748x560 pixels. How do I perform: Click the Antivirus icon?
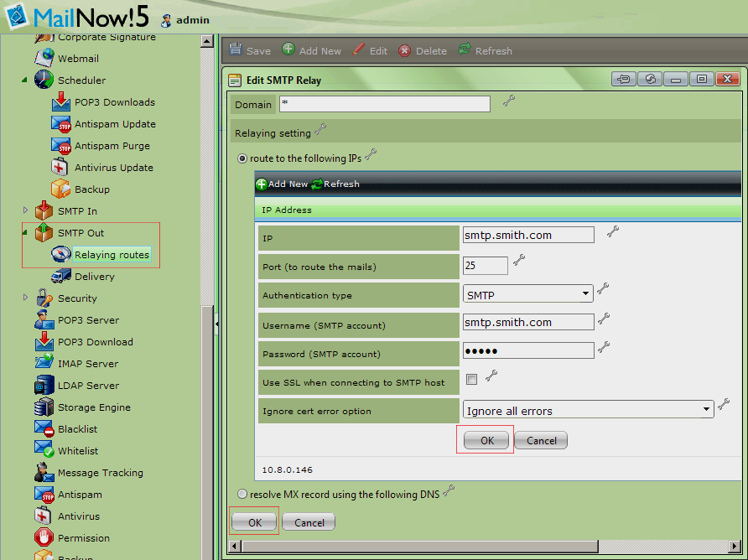[x=43, y=516]
